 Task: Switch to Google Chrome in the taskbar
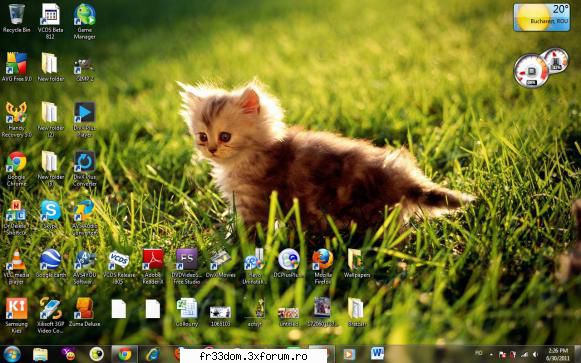125,354
